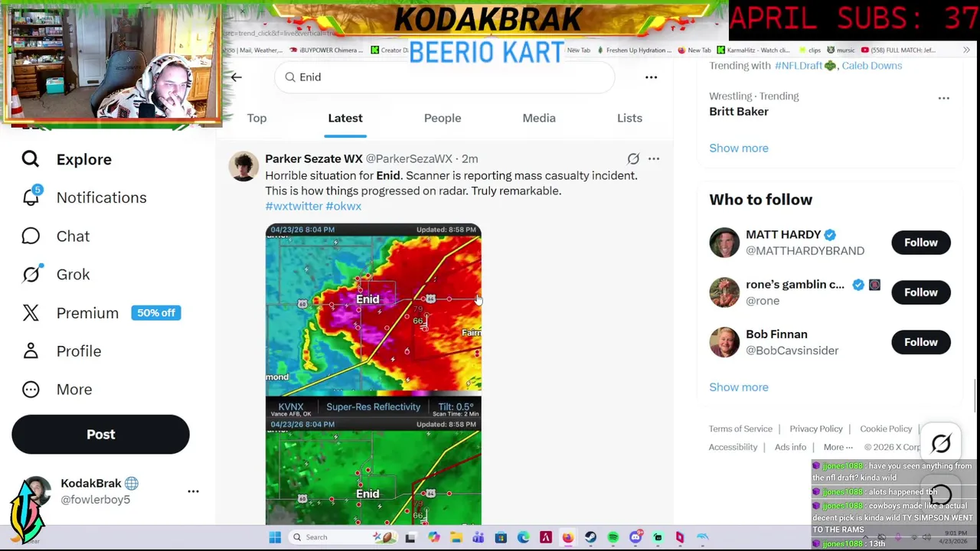Screen dimensions: 980x551
Task: Open Spotify from the taskbar
Action: pos(613,537)
